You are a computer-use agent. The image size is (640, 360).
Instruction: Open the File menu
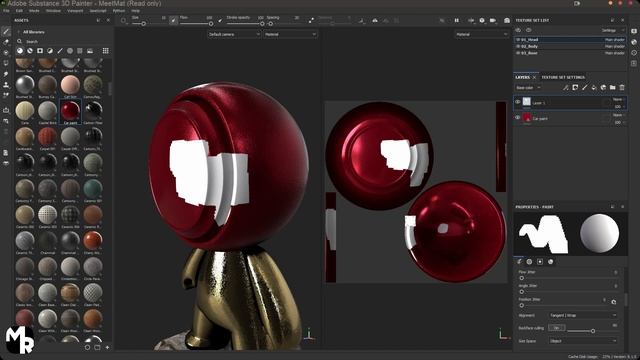pyautogui.click(x=6, y=11)
